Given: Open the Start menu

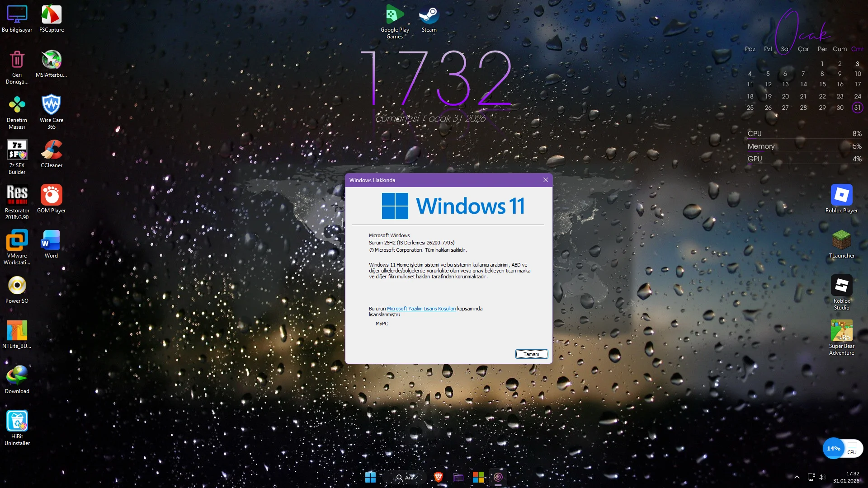Looking at the screenshot, I should click(x=371, y=477).
